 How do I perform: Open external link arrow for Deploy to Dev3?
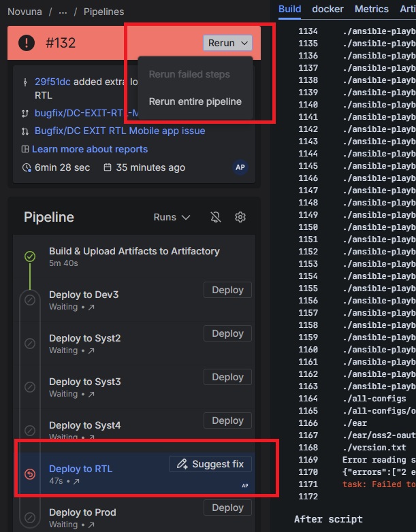tap(91, 307)
